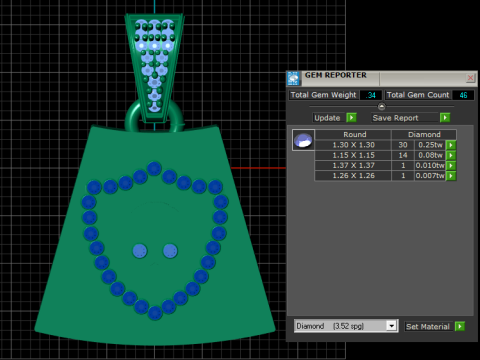
Task: Click the Diamond column header
Action: click(424, 135)
